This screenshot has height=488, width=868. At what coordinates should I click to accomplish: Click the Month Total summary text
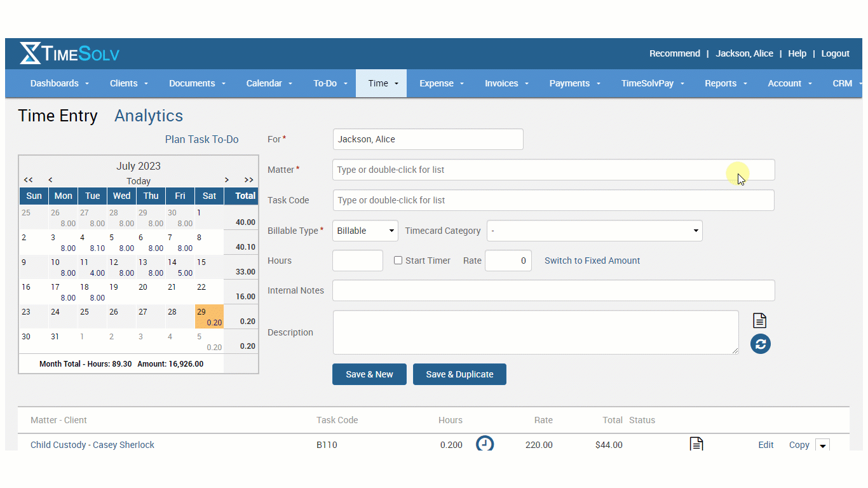point(121,364)
